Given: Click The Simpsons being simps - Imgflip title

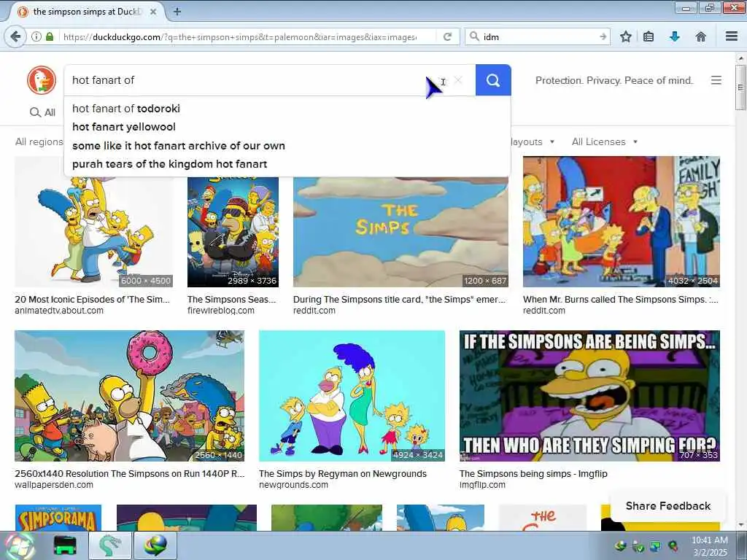Looking at the screenshot, I should coord(533,474).
